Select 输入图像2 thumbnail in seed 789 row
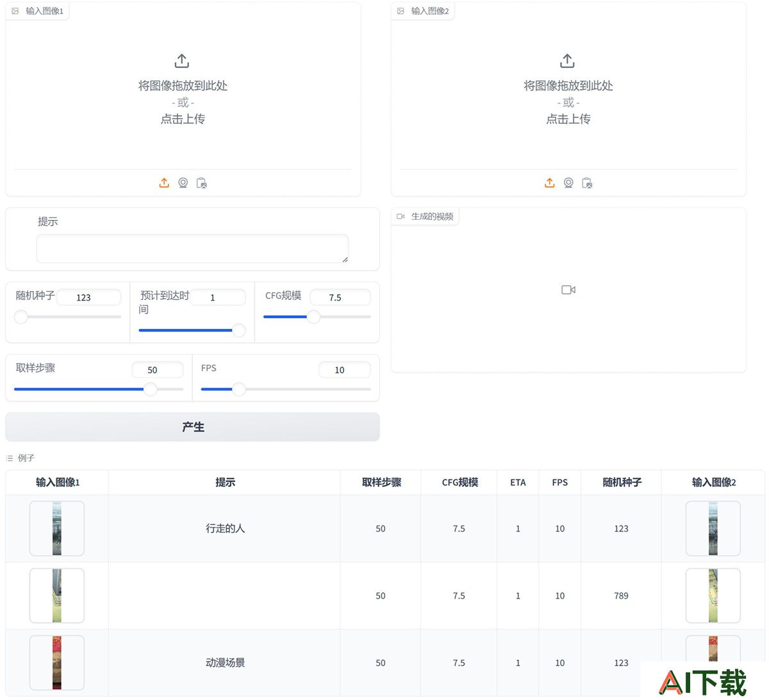This screenshot has width=769, height=700. (713, 596)
